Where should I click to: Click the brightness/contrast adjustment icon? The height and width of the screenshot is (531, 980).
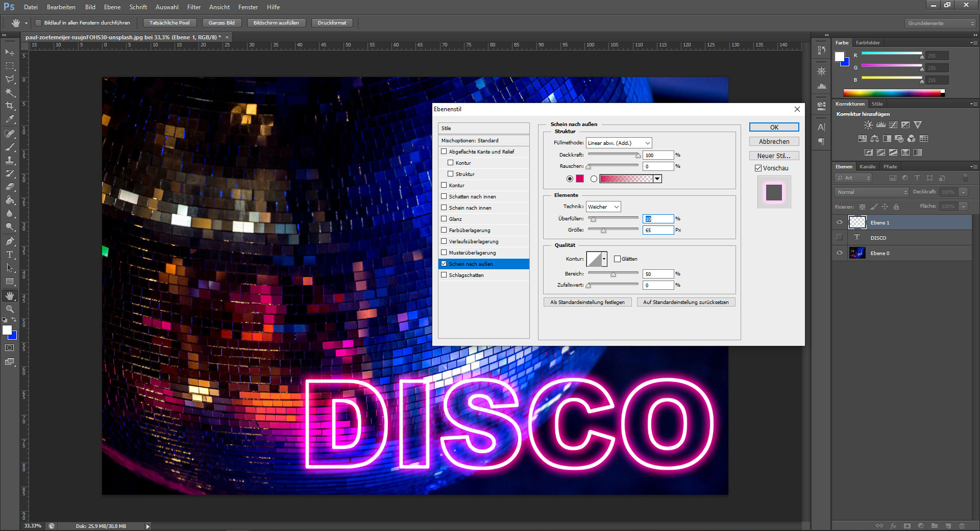tap(868, 124)
